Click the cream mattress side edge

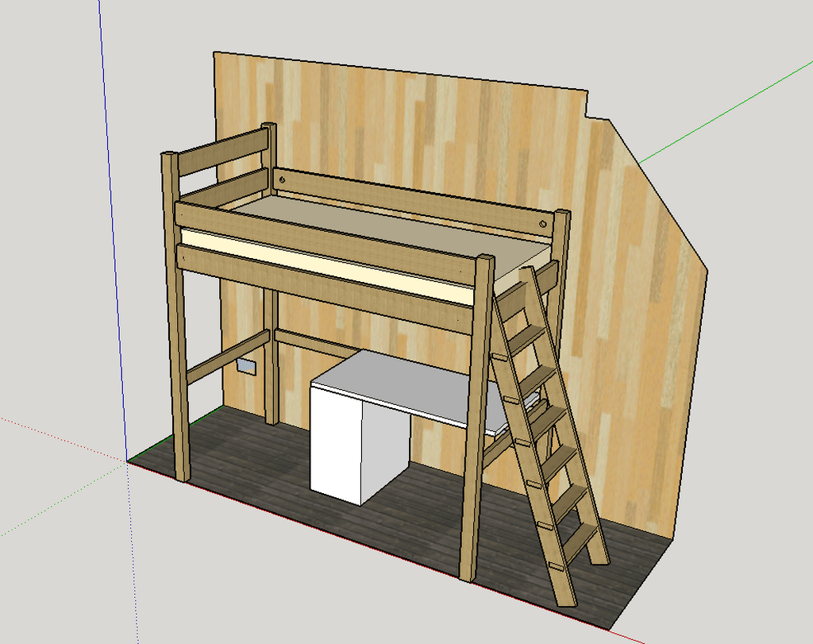click(x=326, y=265)
